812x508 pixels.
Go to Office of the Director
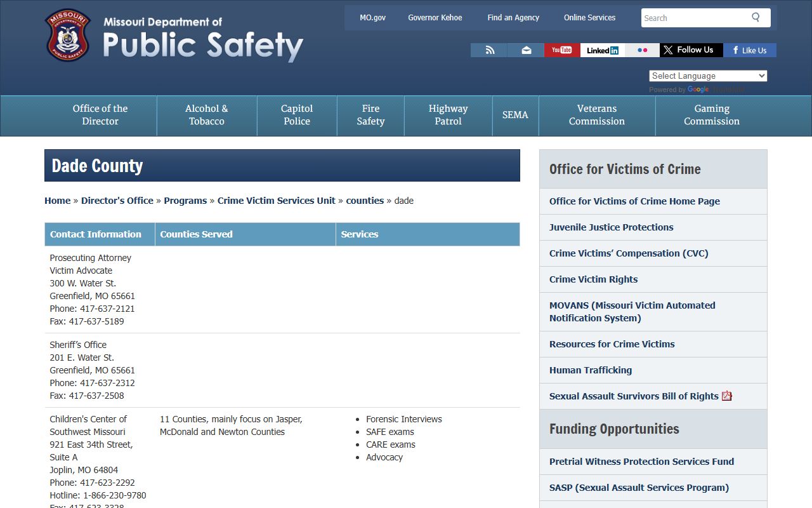(x=100, y=115)
